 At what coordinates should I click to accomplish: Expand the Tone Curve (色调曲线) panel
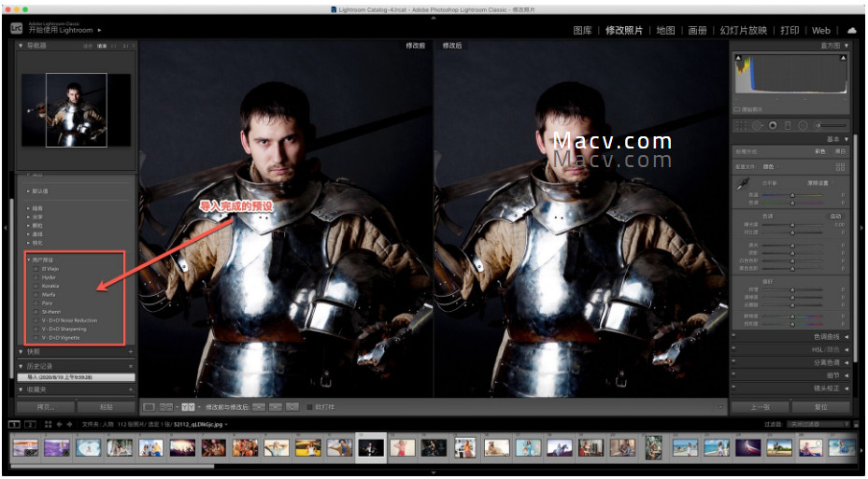(x=847, y=336)
